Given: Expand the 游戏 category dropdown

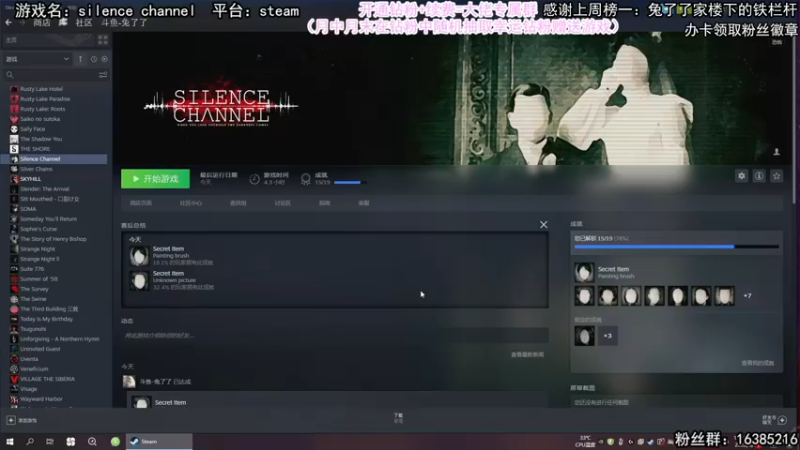Looking at the screenshot, I should (37, 59).
